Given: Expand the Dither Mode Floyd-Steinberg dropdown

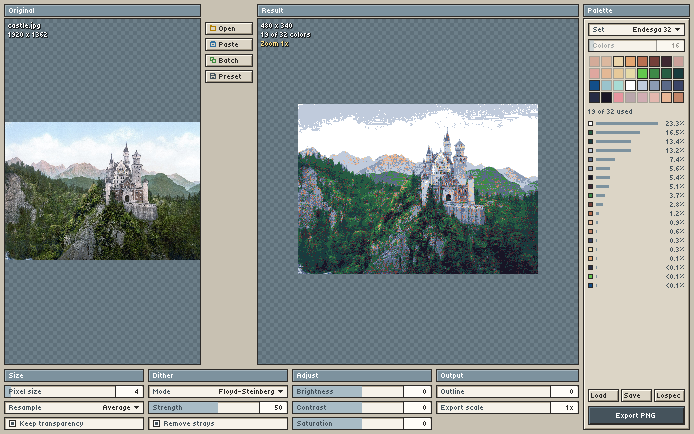Looking at the screenshot, I should coord(218,392).
